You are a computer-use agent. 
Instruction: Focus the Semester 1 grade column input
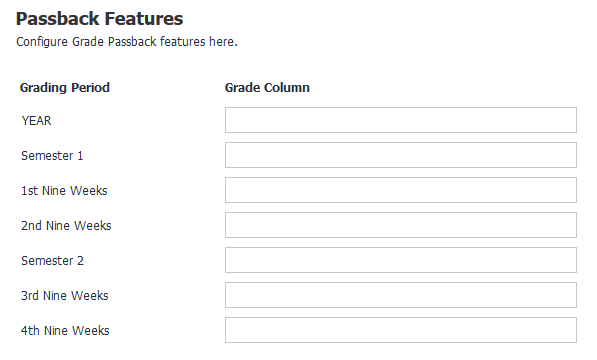[x=401, y=155]
